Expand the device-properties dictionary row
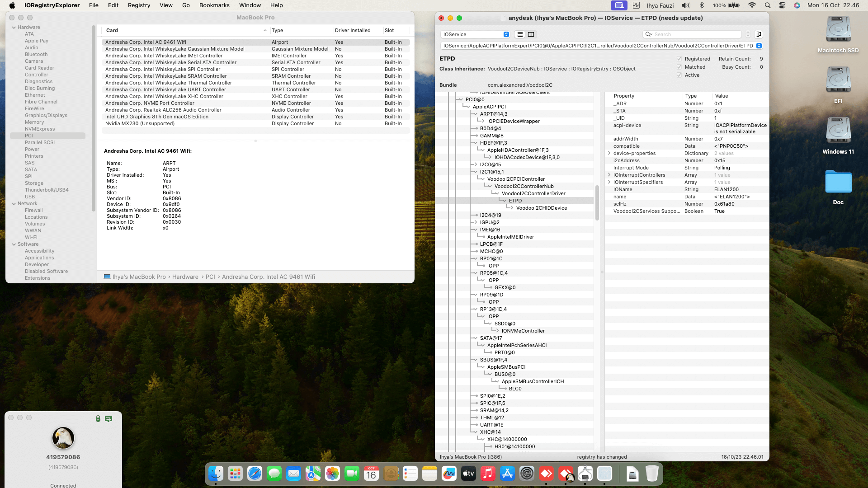The width and height of the screenshot is (868, 488). click(x=609, y=153)
